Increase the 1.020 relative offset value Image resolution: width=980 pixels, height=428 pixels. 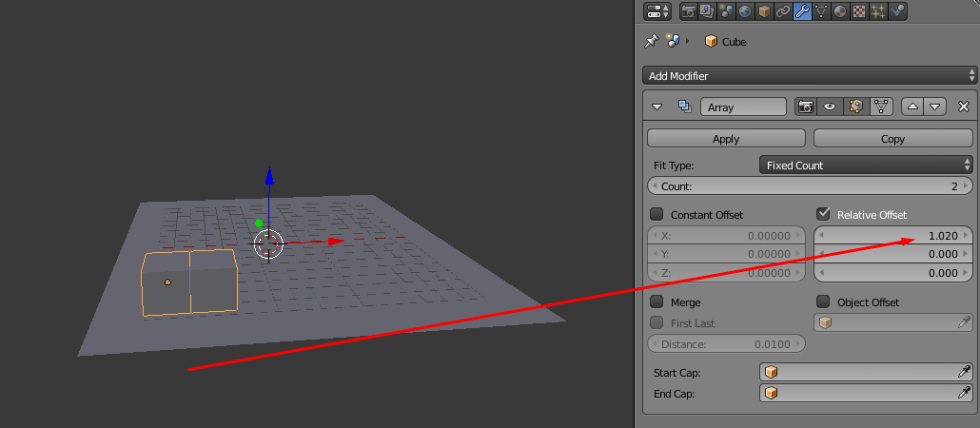tap(967, 236)
